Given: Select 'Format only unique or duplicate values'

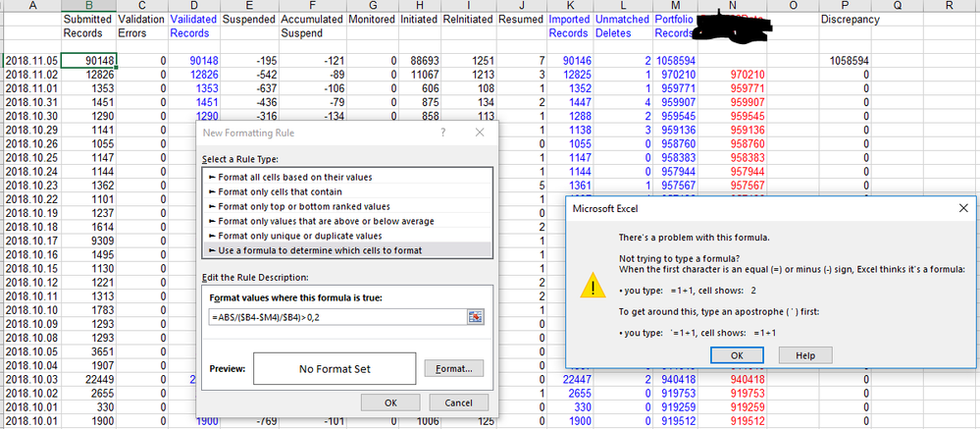Looking at the screenshot, I should tap(347, 236).
